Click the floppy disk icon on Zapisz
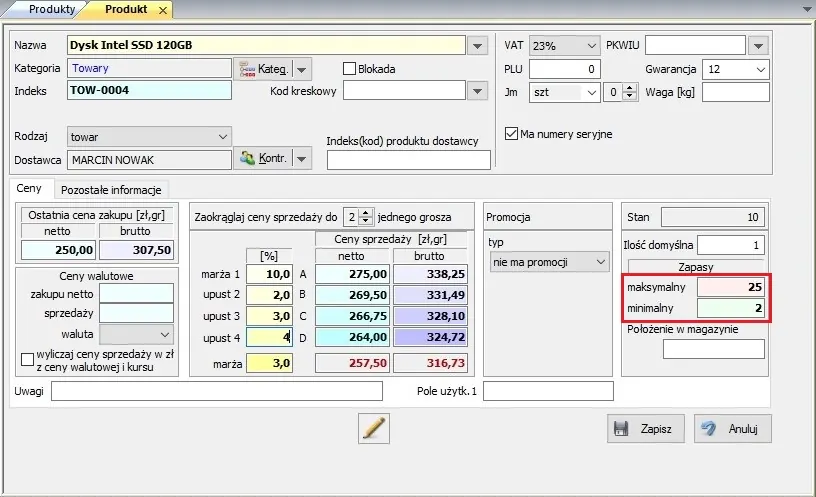The width and height of the screenshot is (816, 497). pos(621,429)
